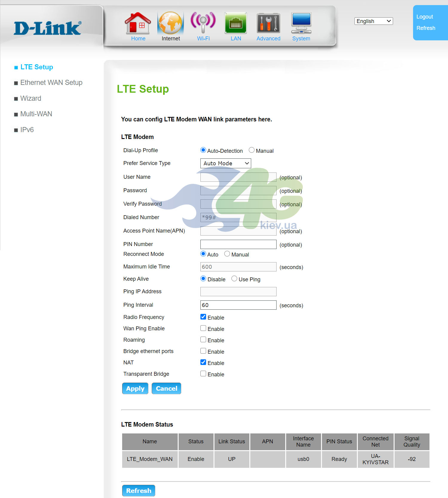Image resolution: width=448 pixels, height=498 pixels.
Task: Enable Bridge ethernet ports checkbox
Action: click(x=203, y=351)
